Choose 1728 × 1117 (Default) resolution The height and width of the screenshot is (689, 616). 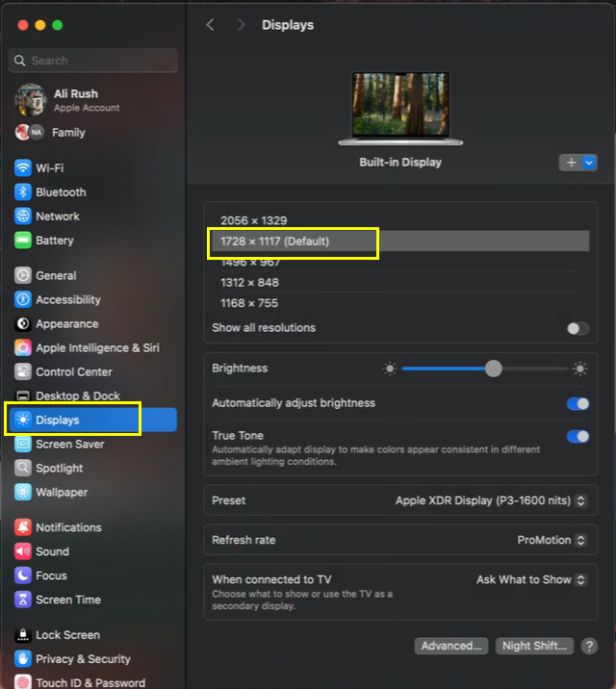coord(399,242)
